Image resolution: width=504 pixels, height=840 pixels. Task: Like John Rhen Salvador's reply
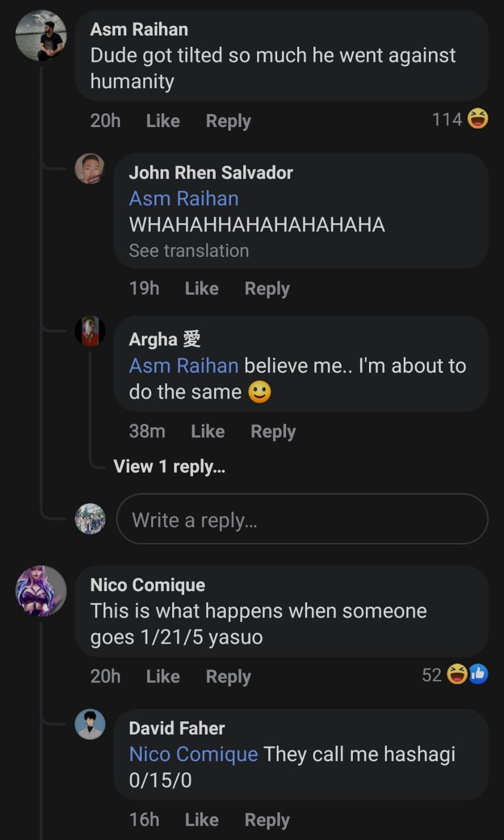pos(202,288)
